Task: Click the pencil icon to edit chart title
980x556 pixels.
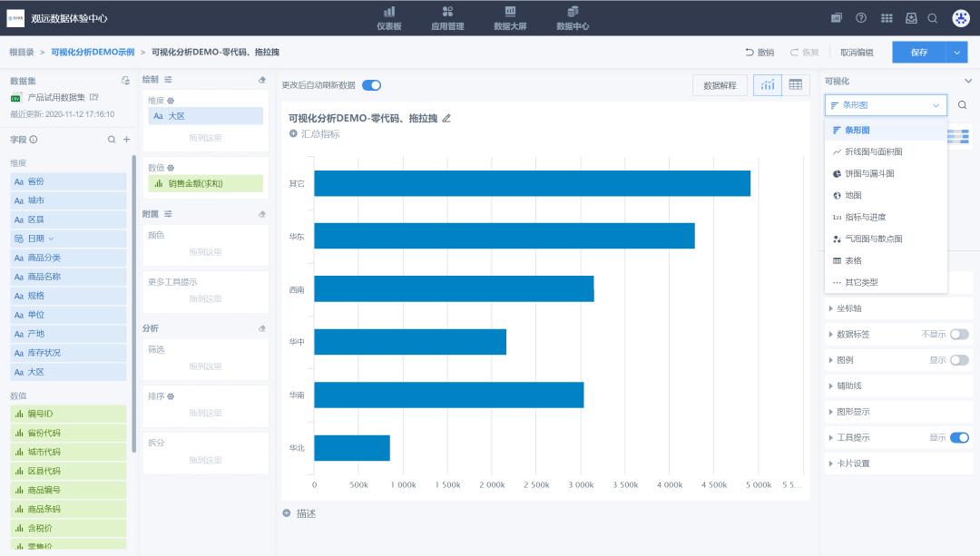Action: (x=446, y=118)
